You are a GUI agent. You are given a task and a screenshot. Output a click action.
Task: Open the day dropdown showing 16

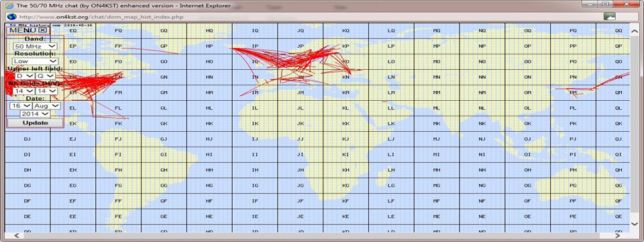point(21,106)
